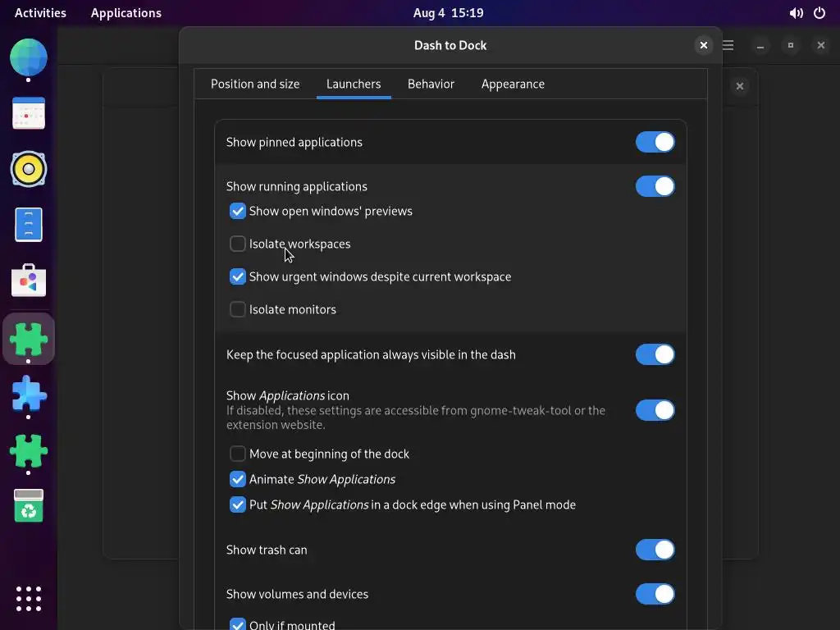840x630 pixels.
Task: Open the blue puzzle piece extensions app
Action: point(29,395)
